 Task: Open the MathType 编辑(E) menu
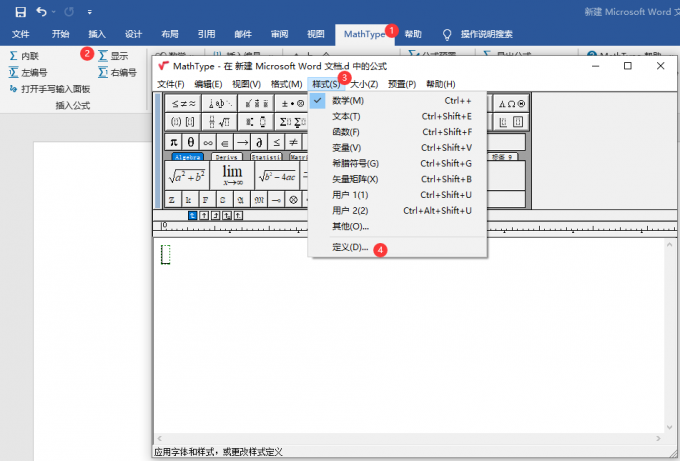(208, 84)
